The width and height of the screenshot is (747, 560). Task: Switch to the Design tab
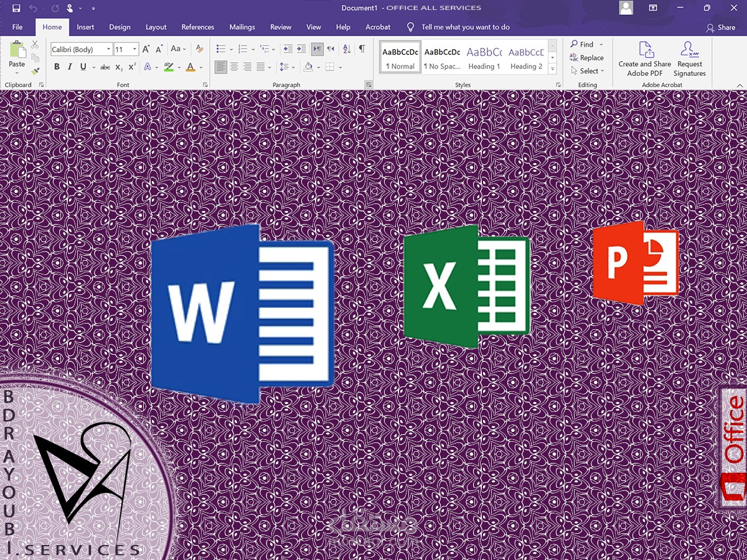coord(120,27)
